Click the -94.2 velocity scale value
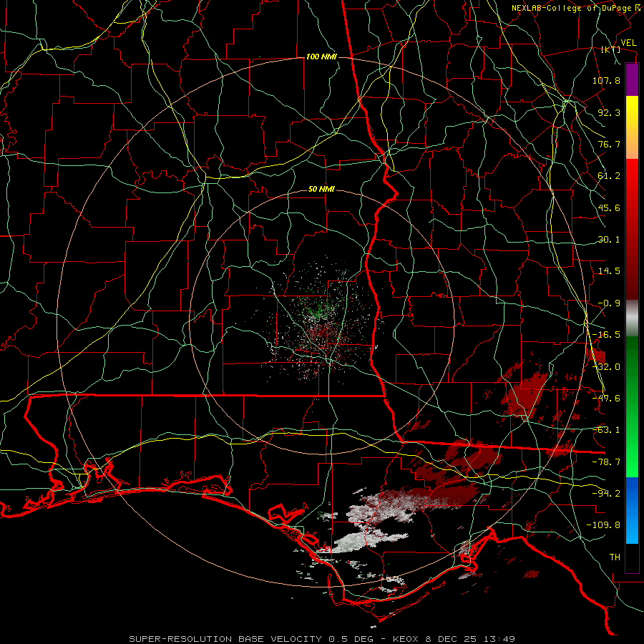The height and width of the screenshot is (644, 644). 606,494
